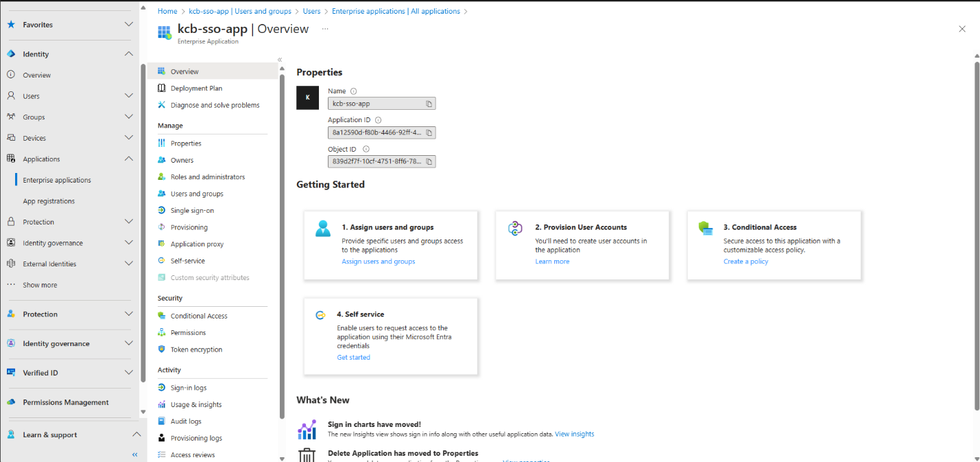Screen dimensions: 980x462
Task: Copy the Name field value icon
Action: 429,104
